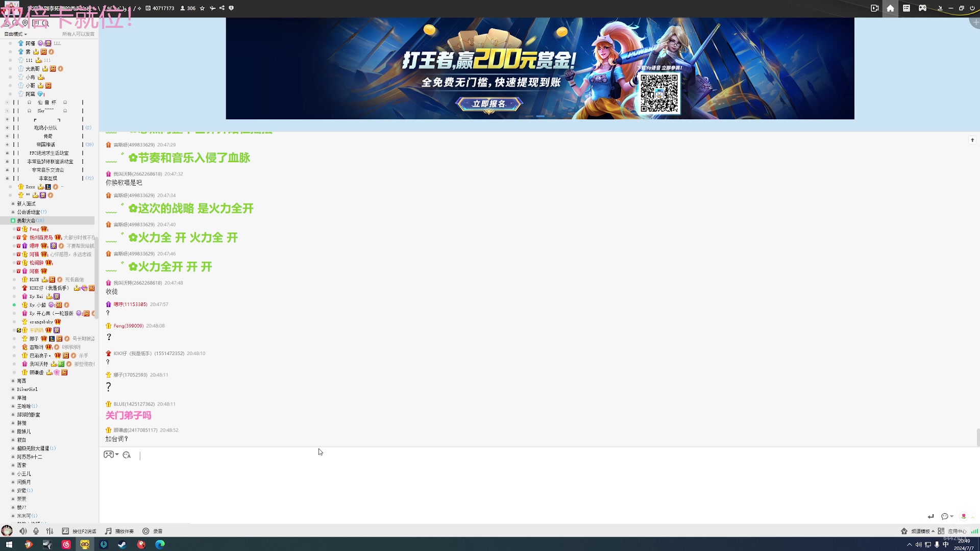Select user 'orangebaby' in member list

(x=41, y=322)
